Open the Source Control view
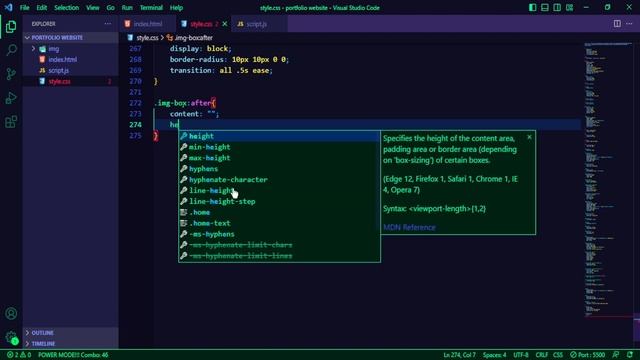The height and width of the screenshot is (360, 640). point(11,74)
